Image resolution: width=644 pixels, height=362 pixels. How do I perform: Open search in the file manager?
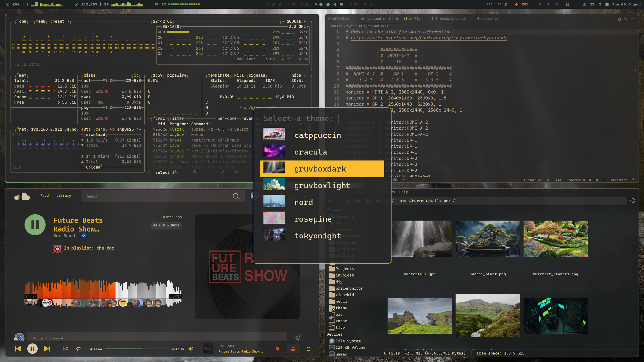(633, 201)
